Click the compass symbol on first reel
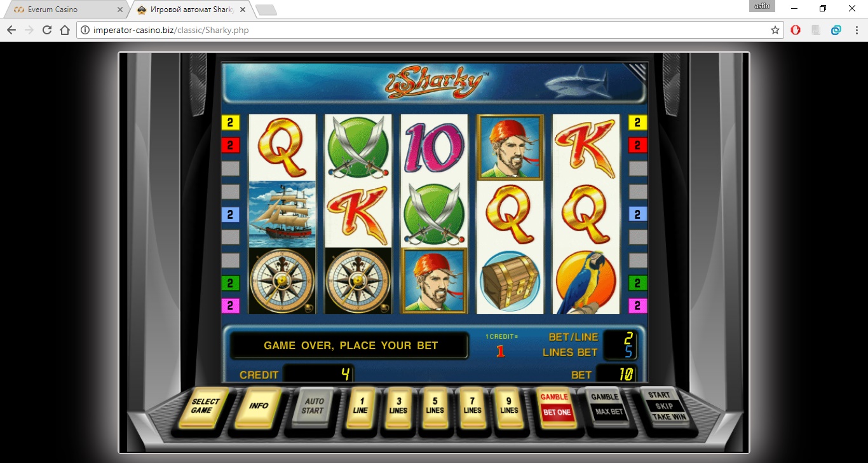The width and height of the screenshot is (868, 463). [x=282, y=280]
